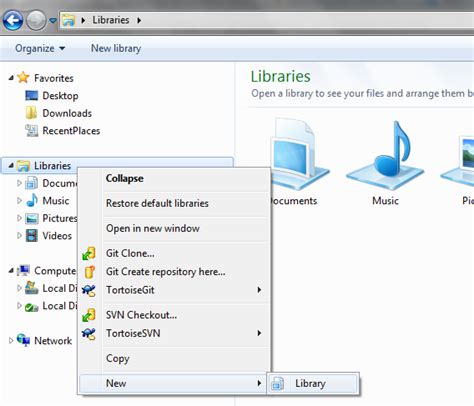Select Favorites in the navigation pane
This screenshot has width=474, height=406.
tap(54, 78)
